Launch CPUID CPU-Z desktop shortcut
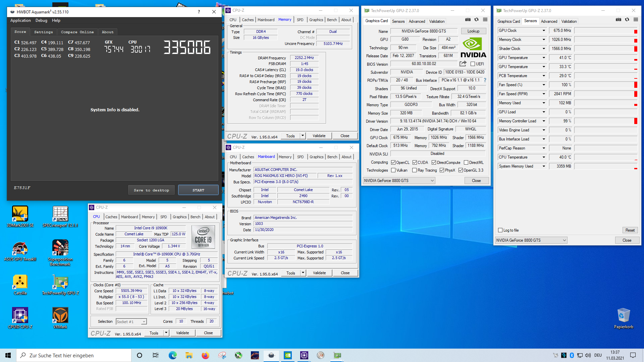Screen dimensions: 644x362 tap(20, 318)
